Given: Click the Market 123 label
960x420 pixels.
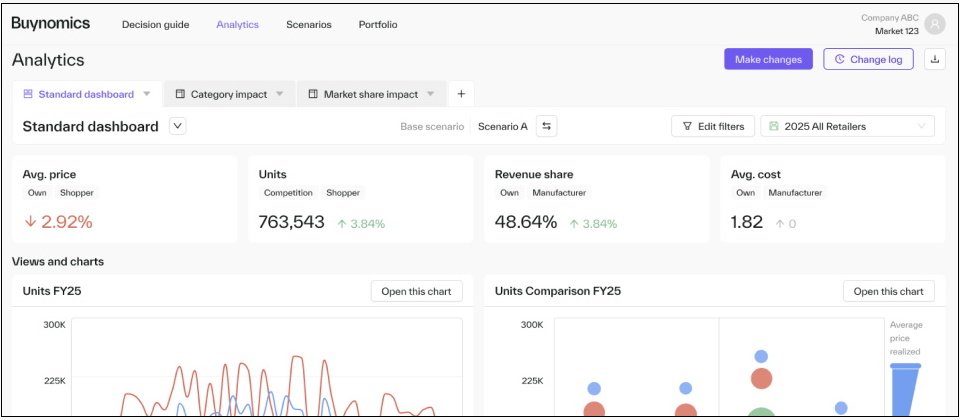Looking at the screenshot, I should tap(896, 31).
